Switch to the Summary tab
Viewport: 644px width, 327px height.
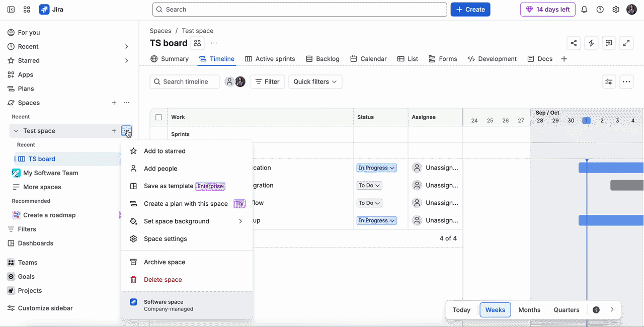tap(170, 59)
